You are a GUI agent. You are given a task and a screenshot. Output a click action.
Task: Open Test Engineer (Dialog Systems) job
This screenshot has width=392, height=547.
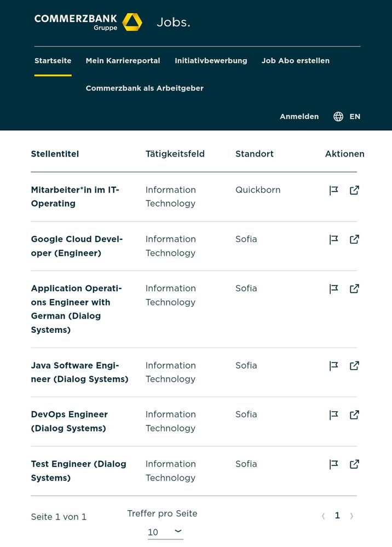(78, 471)
